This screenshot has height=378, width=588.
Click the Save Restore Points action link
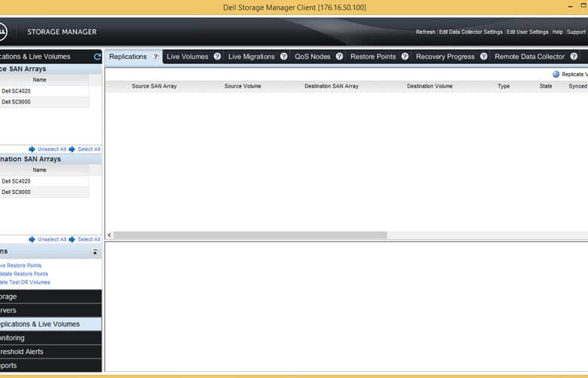[x=20, y=266]
